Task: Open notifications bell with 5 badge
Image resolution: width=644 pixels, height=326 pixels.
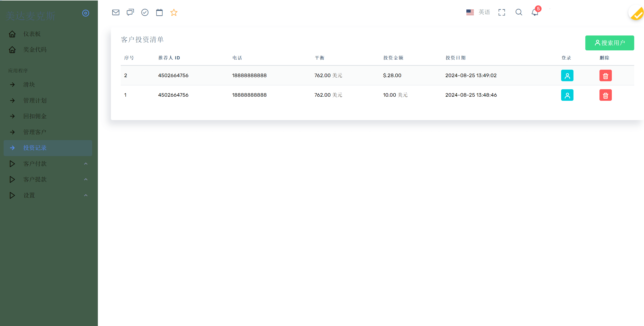Action: [535, 12]
